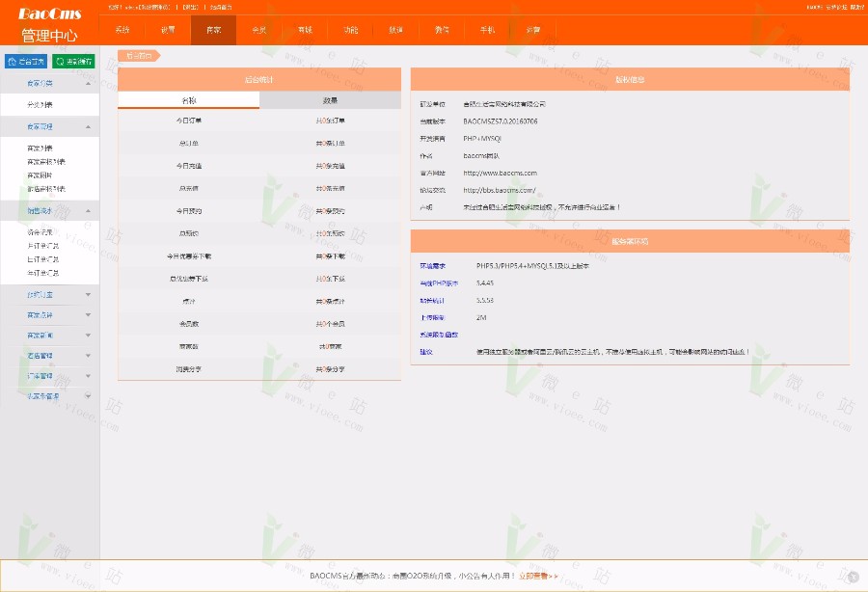Open 分类列表 in the sidebar
The height and width of the screenshot is (592, 868).
pyautogui.click(x=41, y=104)
